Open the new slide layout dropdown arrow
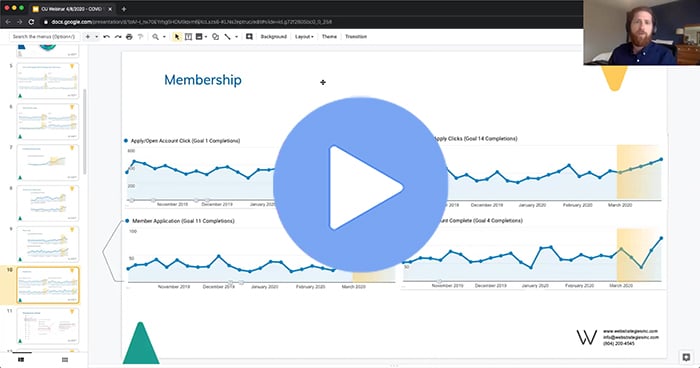This screenshot has height=368, width=700. [96, 37]
